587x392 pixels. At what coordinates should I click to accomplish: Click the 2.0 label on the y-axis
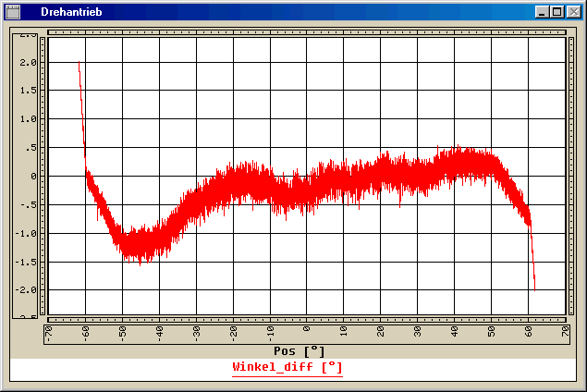pos(27,63)
